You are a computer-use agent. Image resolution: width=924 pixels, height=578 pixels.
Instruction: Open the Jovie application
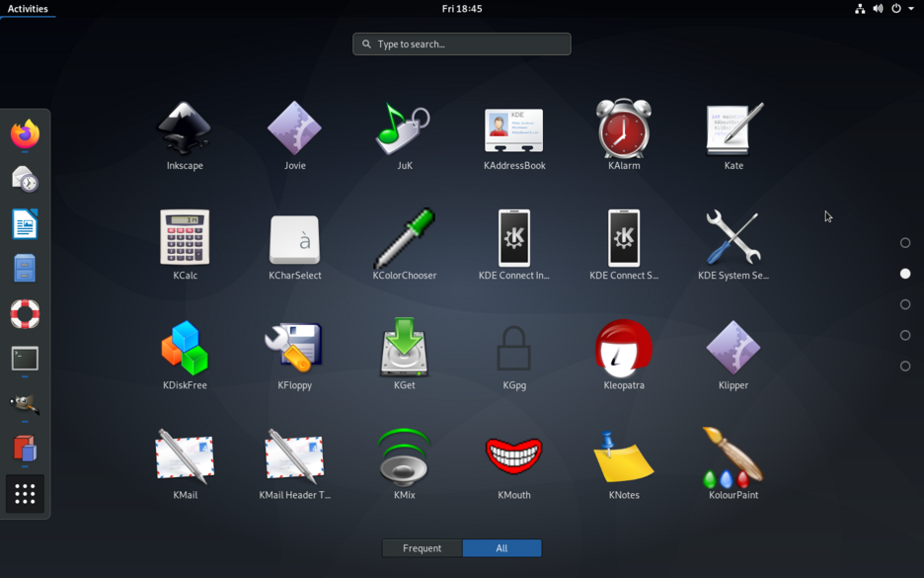[x=294, y=135]
